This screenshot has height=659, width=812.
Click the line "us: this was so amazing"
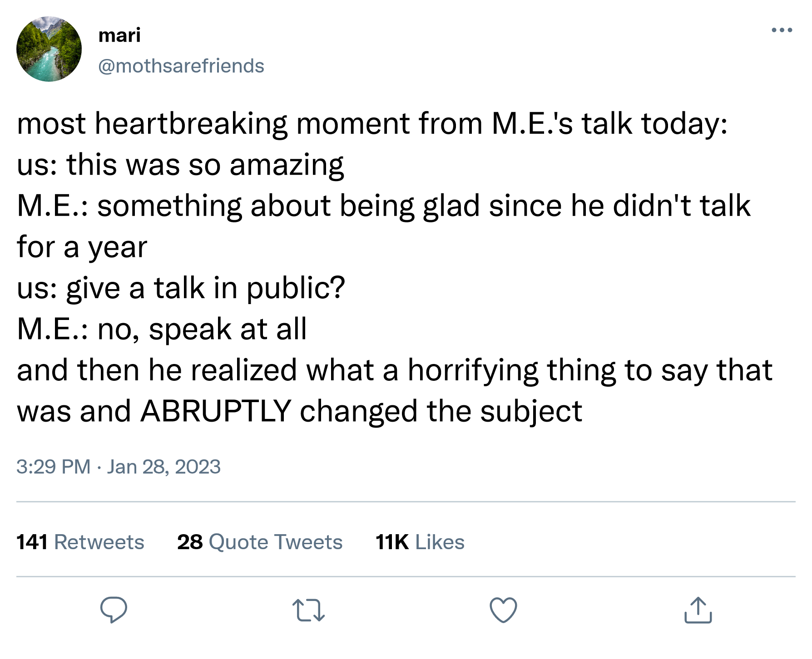180,164
